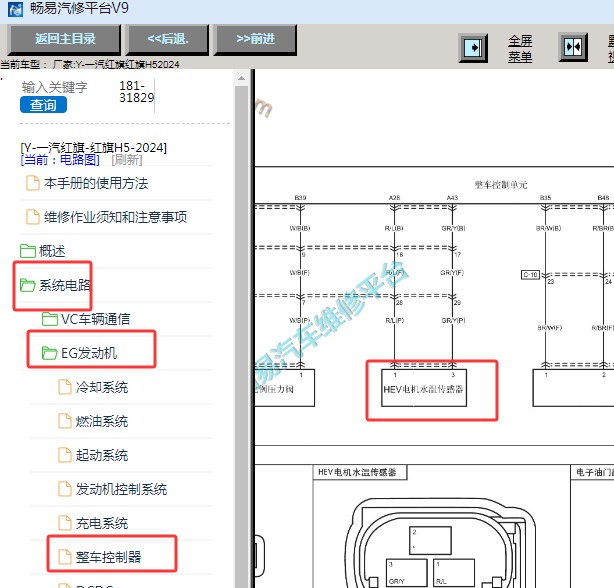Click the 充电系统 document icon
Screen dimensions: 614x588
coord(65,523)
